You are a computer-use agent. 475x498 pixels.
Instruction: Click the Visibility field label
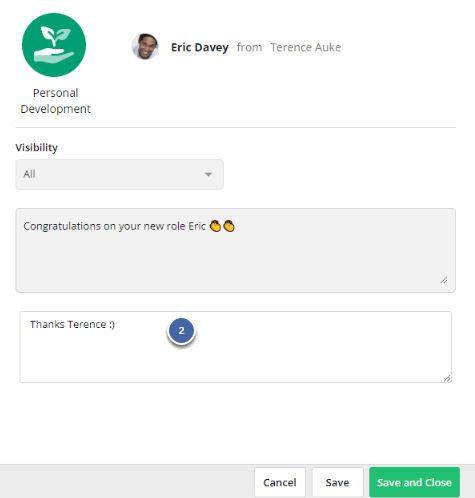point(37,147)
